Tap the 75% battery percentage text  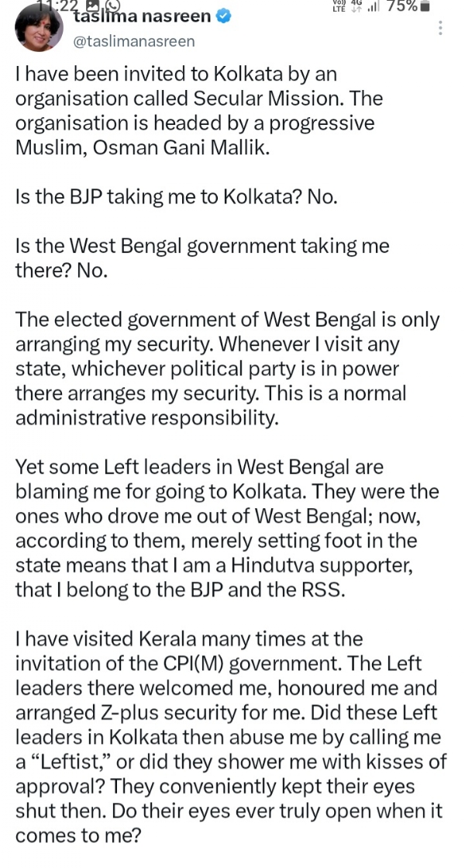point(401,6)
